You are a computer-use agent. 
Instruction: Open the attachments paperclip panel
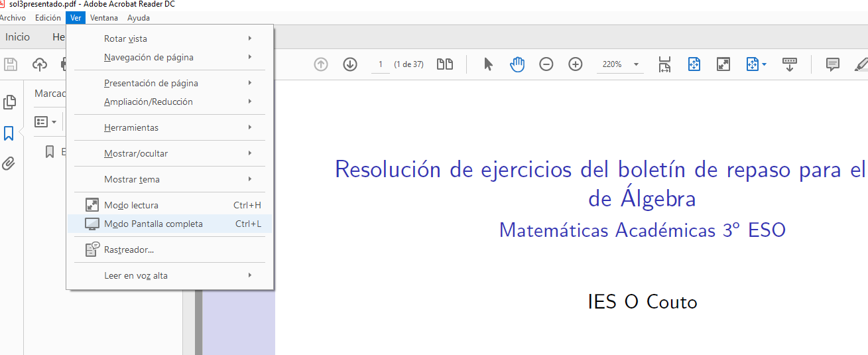9,163
